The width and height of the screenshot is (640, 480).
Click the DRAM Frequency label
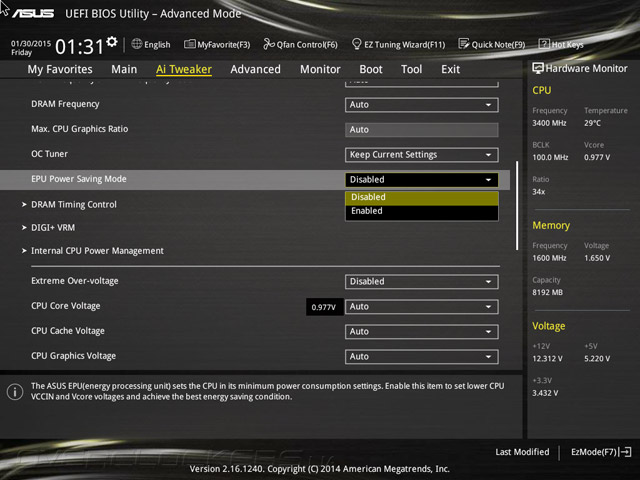pyautogui.click(x=65, y=104)
